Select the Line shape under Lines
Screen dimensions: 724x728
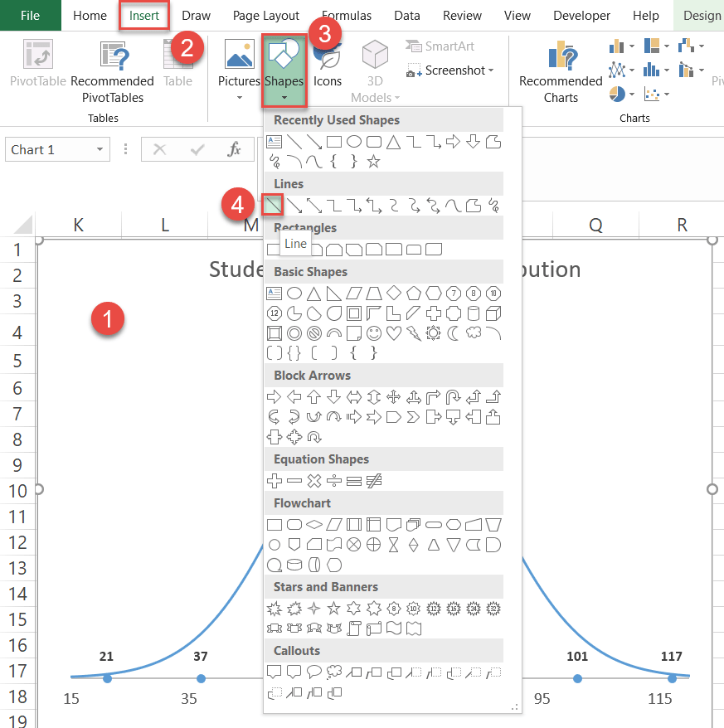click(x=275, y=204)
